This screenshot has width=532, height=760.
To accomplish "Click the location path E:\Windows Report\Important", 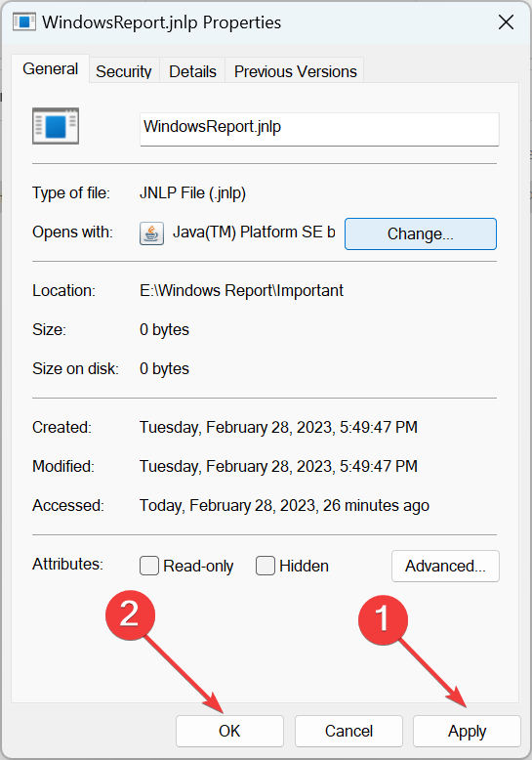I will tap(241, 290).
